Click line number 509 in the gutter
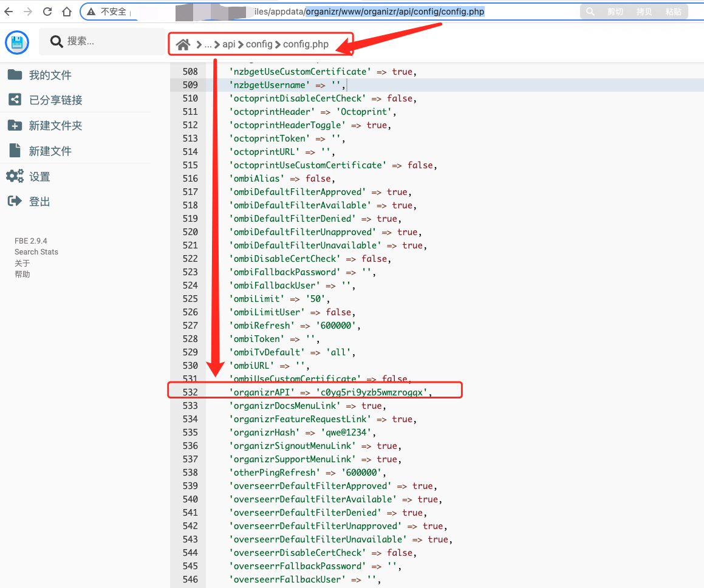704x588 pixels. (x=190, y=85)
